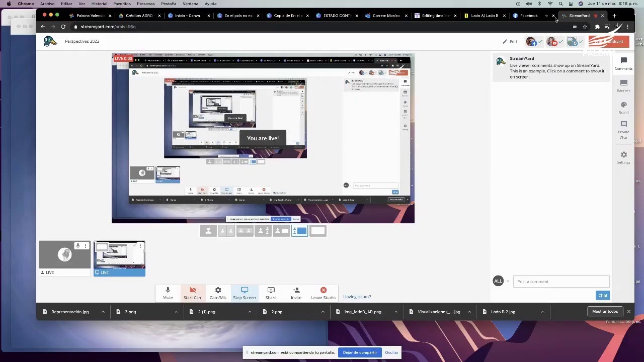Mute the microphone in StreamYard toolbar
The width and height of the screenshot is (644, 362).
click(168, 293)
